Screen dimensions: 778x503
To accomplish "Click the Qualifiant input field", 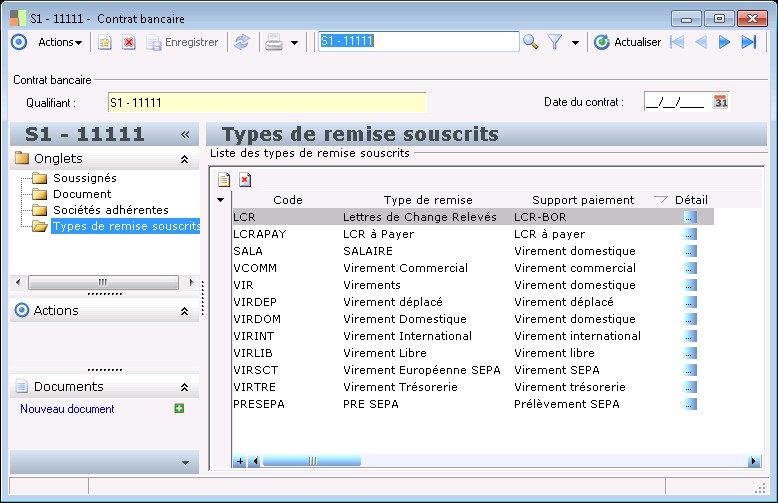I will [x=266, y=102].
